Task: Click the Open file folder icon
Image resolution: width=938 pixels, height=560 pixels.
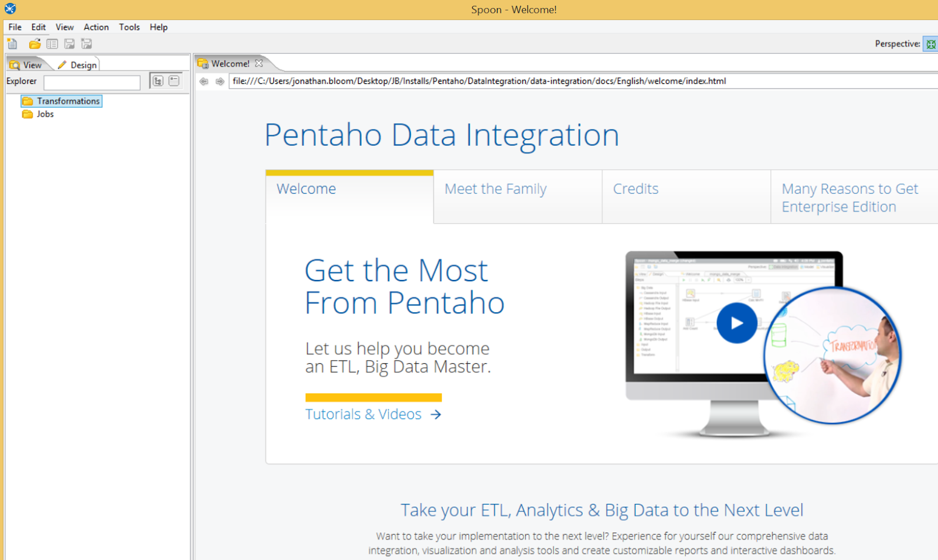Action: (x=35, y=44)
